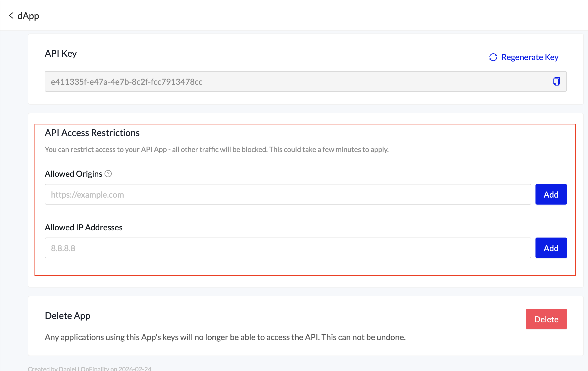588x371 pixels.
Task: Click the duplicate-pages icon in the key field
Action: (x=556, y=81)
